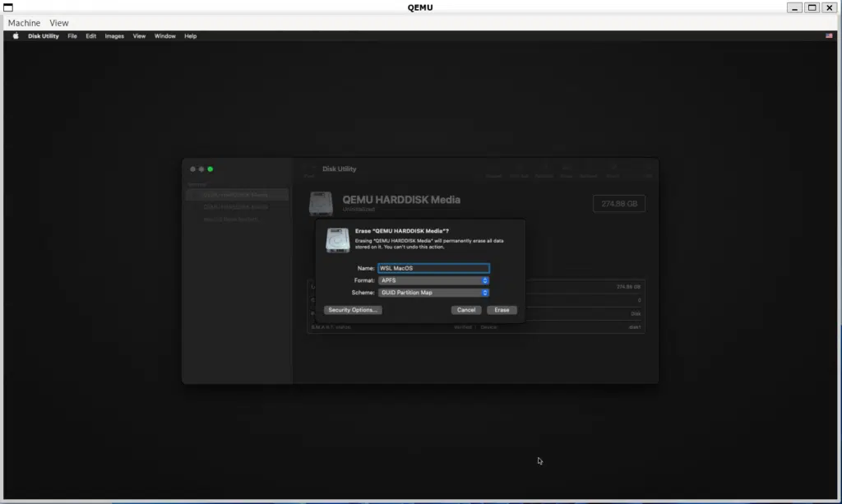Open the Window menu

click(x=164, y=36)
